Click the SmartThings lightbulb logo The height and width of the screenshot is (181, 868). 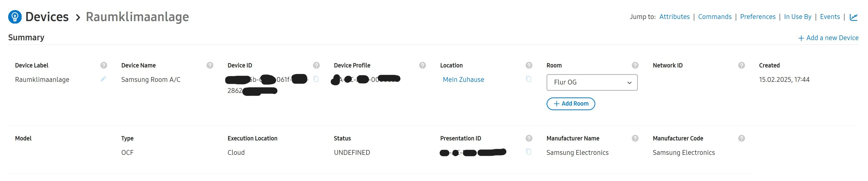click(15, 17)
